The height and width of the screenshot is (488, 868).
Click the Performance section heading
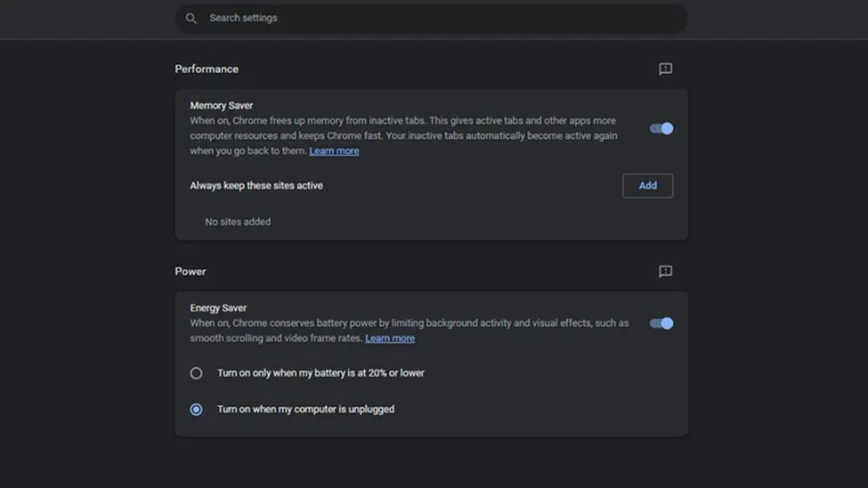(207, 69)
